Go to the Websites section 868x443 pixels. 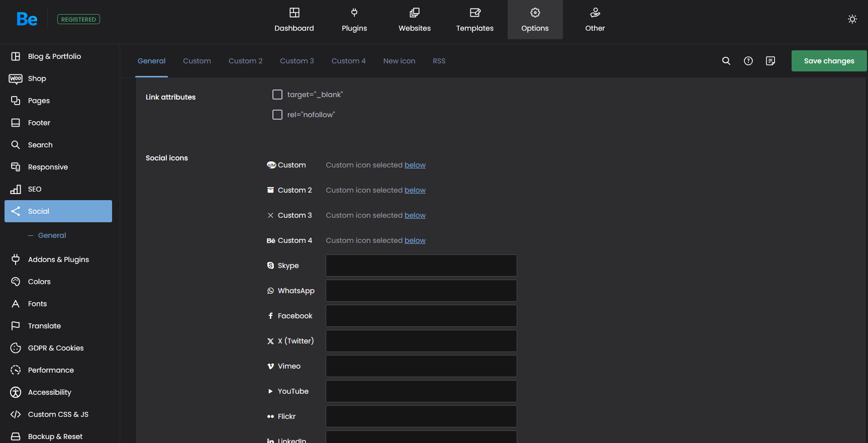point(415,20)
